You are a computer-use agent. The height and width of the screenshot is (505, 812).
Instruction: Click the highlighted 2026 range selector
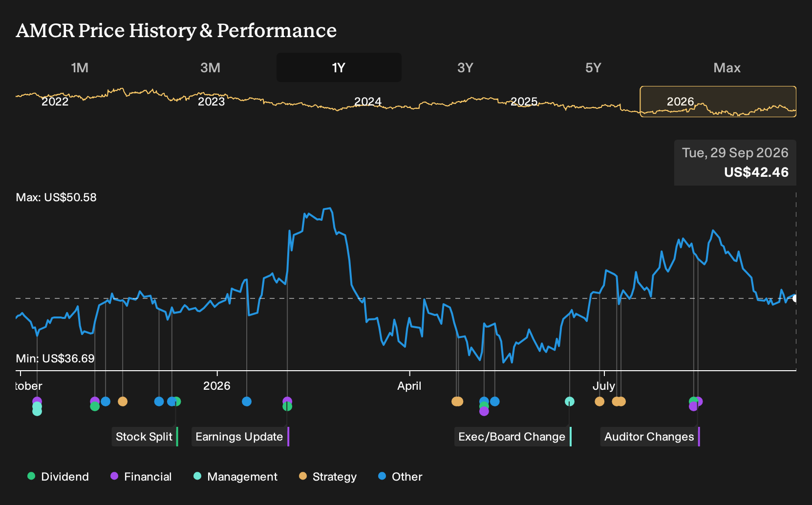(718, 102)
